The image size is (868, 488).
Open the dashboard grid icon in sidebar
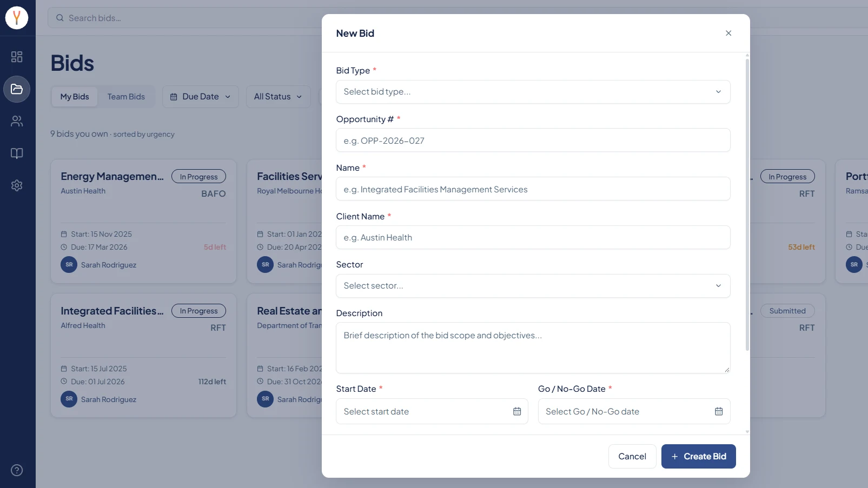pos(17,57)
